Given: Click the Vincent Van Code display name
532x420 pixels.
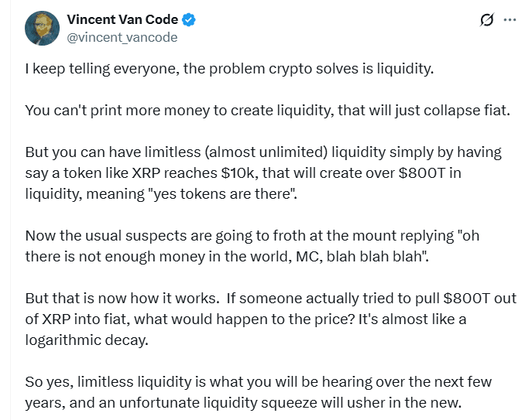Looking at the screenshot, I should [122, 20].
